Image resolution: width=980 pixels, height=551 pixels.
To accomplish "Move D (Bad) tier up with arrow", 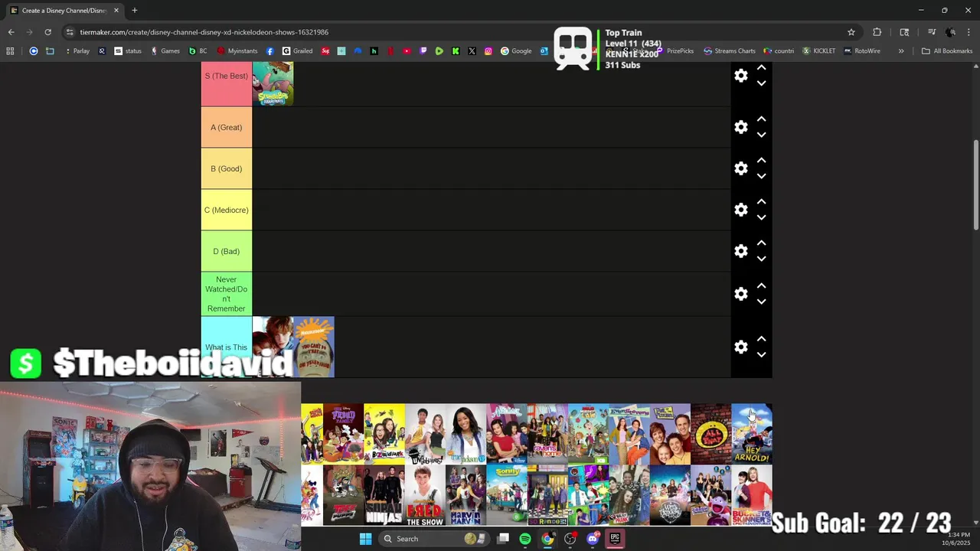I will (761, 243).
